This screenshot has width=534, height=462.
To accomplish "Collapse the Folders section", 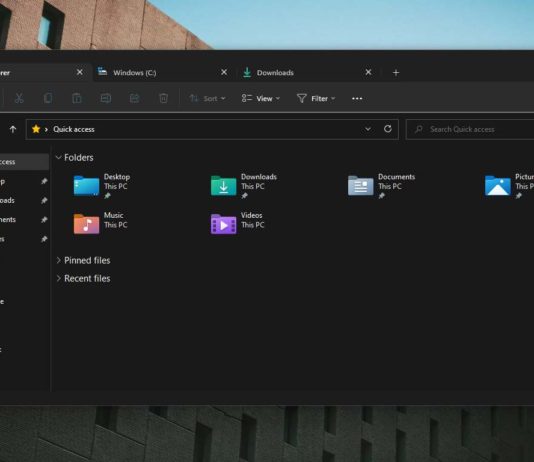I will (59, 157).
